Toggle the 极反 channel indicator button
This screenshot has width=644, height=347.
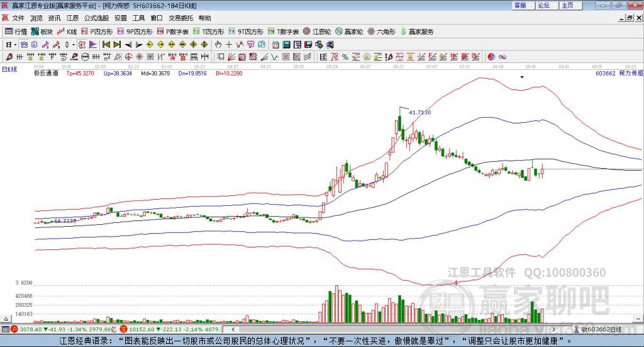(x=82, y=45)
